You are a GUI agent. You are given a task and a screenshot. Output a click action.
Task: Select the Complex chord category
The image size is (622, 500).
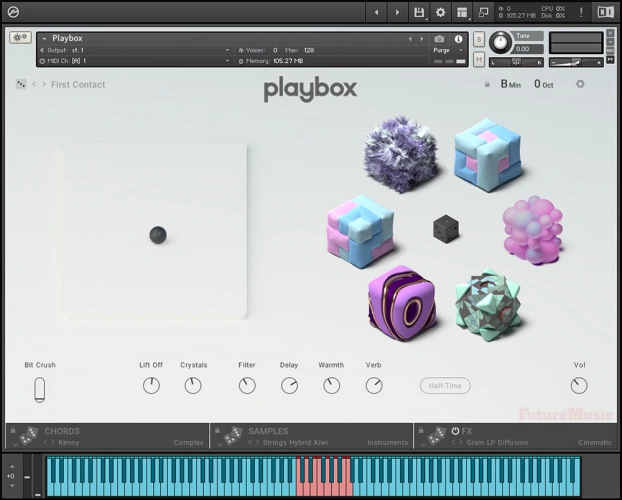point(188,442)
